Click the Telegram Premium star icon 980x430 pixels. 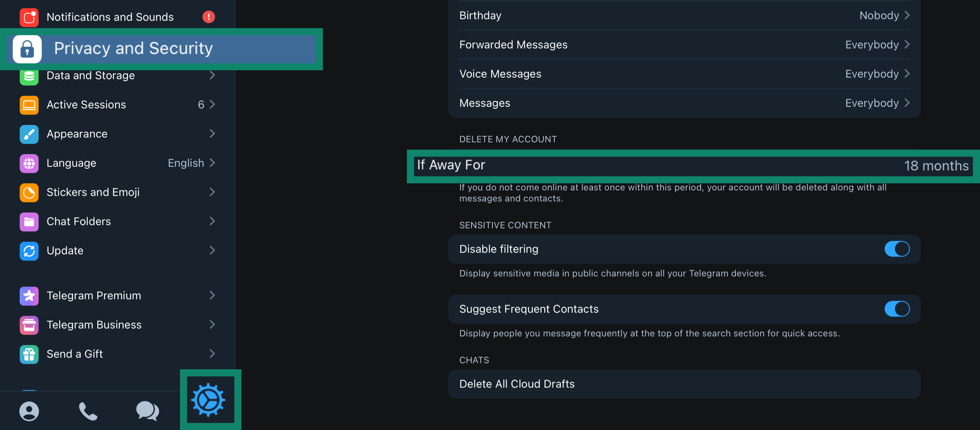(29, 296)
